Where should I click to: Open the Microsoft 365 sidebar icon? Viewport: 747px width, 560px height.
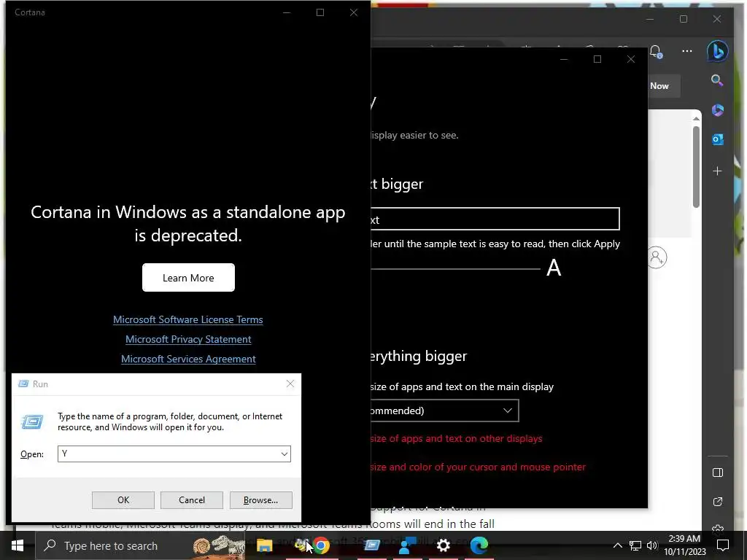[718, 110]
